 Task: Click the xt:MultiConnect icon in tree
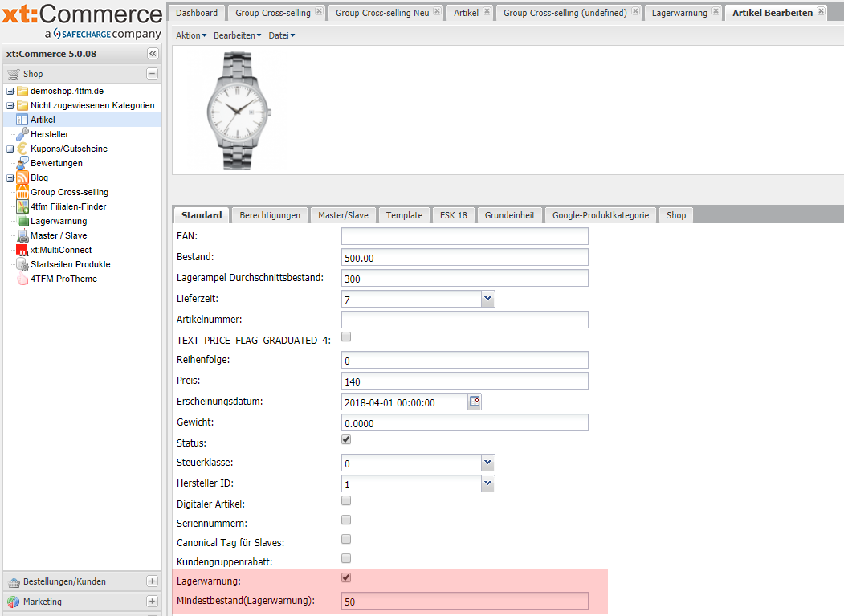coord(22,250)
